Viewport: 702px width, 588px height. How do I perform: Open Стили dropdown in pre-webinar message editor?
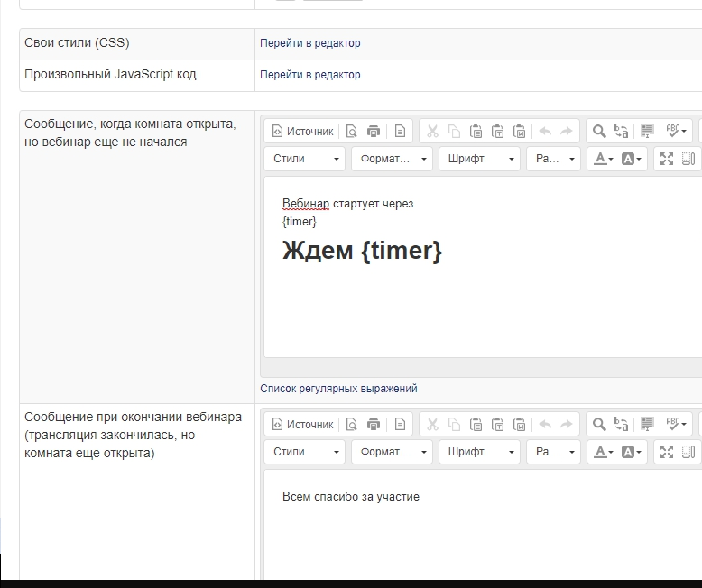coord(307,159)
